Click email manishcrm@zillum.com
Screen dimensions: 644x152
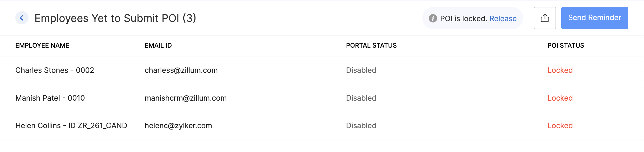pos(185,98)
